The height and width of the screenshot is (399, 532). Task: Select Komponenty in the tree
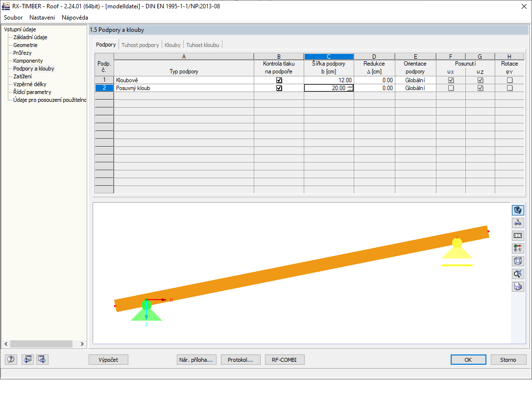(28, 61)
